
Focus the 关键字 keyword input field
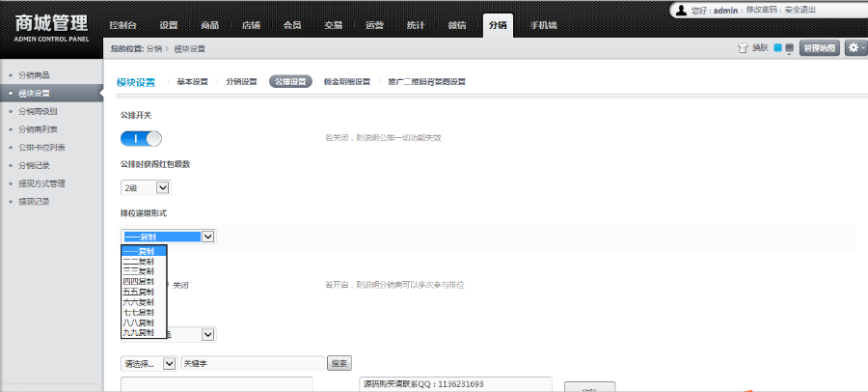(253, 364)
